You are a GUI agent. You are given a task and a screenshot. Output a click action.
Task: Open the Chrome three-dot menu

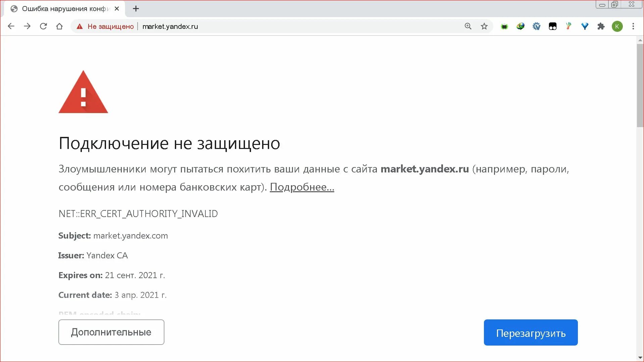pyautogui.click(x=633, y=26)
